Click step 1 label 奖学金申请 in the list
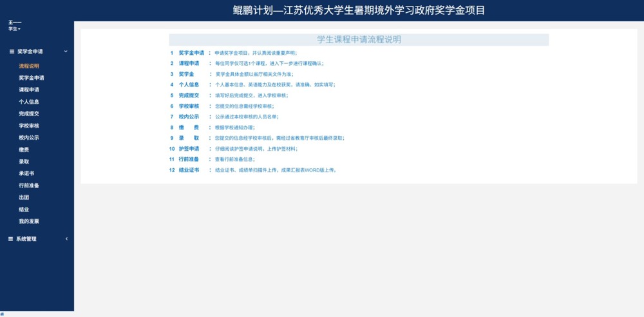Viewport: 644px width, 317px height. (x=192, y=53)
